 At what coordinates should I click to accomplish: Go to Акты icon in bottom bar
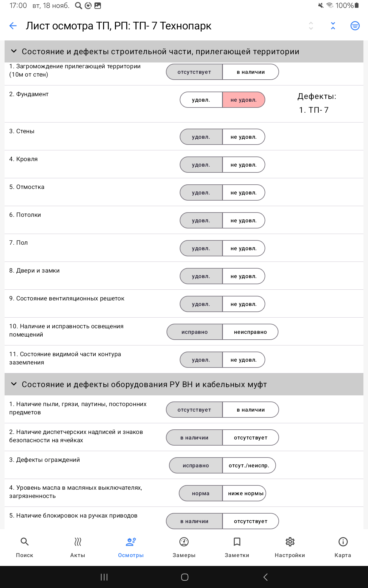click(78, 542)
